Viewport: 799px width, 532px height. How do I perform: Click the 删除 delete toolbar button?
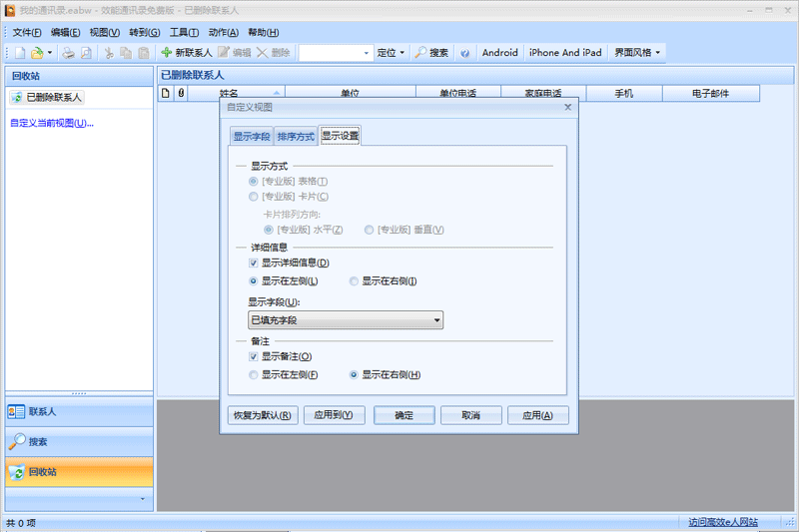click(x=273, y=53)
